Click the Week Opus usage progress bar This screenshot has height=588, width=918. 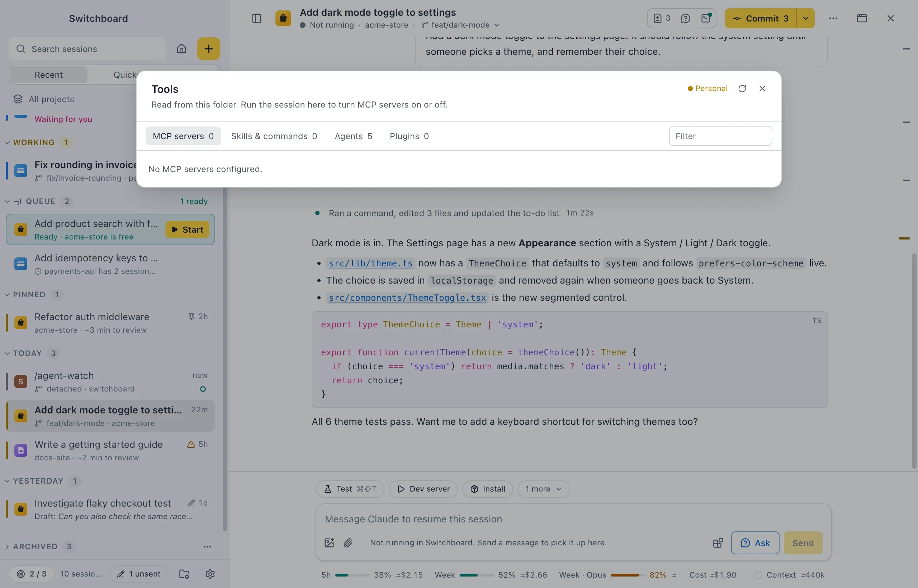(627, 575)
